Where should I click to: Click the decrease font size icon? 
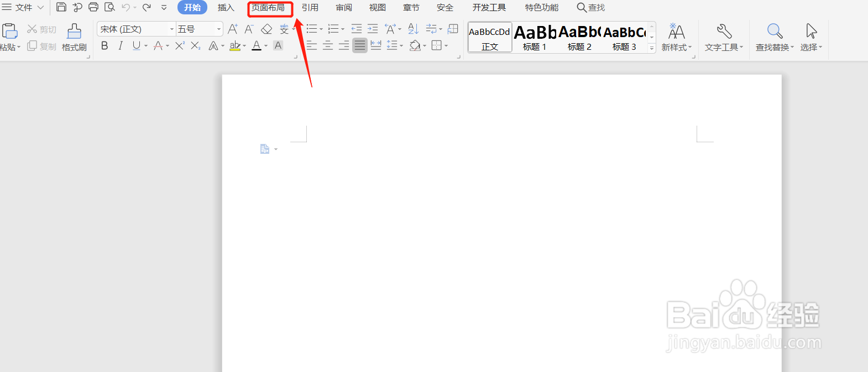click(x=249, y=29)
